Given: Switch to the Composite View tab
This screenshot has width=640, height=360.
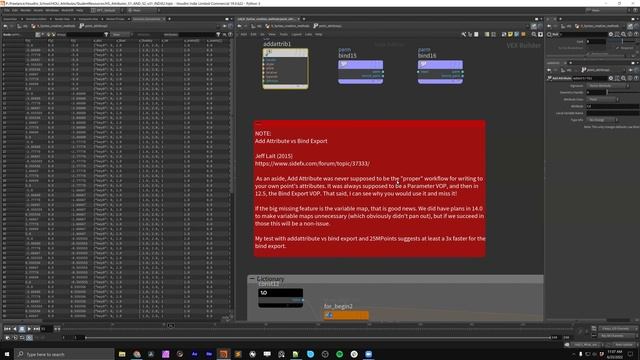Looking at the screenshot, I should pyautogui.click(x=88, y=19).
